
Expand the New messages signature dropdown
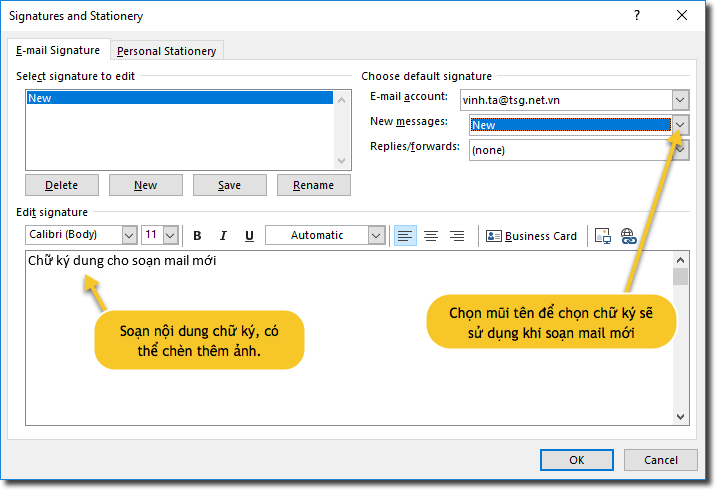(x=680, y=125)
